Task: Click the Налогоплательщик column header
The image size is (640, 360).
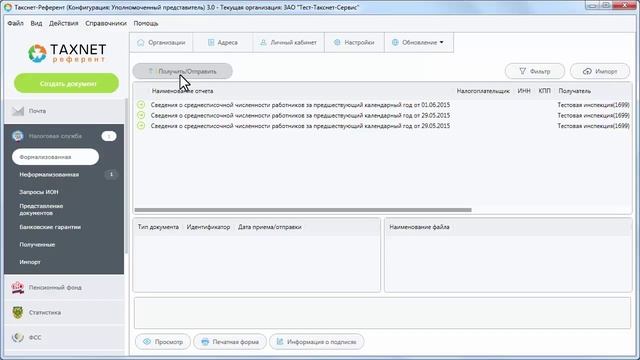Action: [483, 91]
